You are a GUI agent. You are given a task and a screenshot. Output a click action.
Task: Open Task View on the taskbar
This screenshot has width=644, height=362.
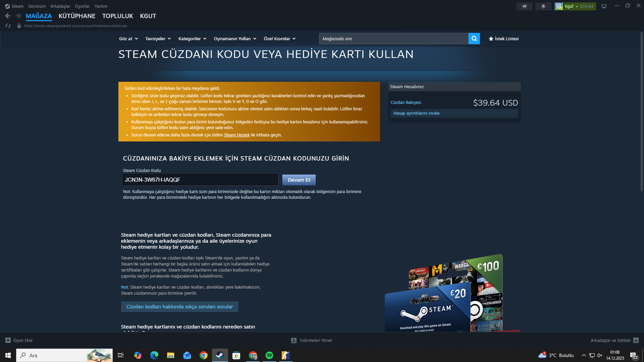(121, 355)
